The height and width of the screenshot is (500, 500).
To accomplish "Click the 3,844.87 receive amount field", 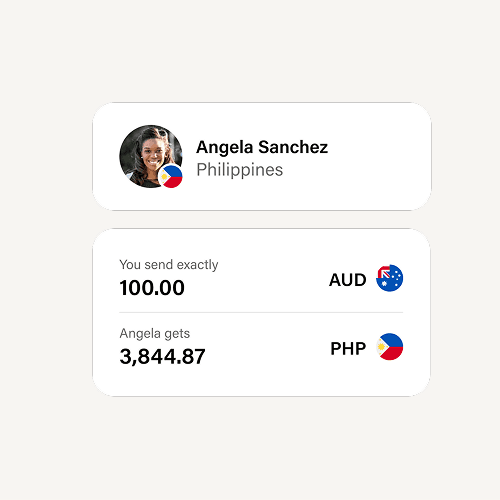I will [x=162, y=356].
